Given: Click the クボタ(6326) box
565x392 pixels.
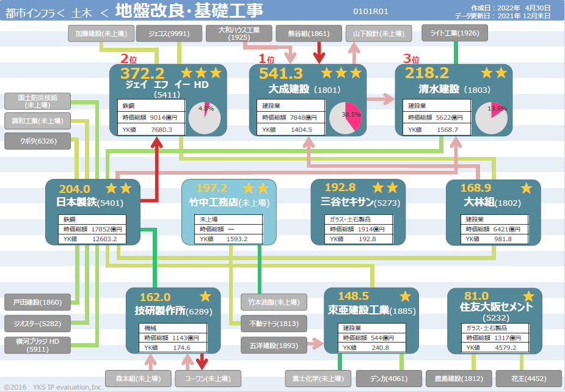Looking at the screenshot, I should pos(37,141).
